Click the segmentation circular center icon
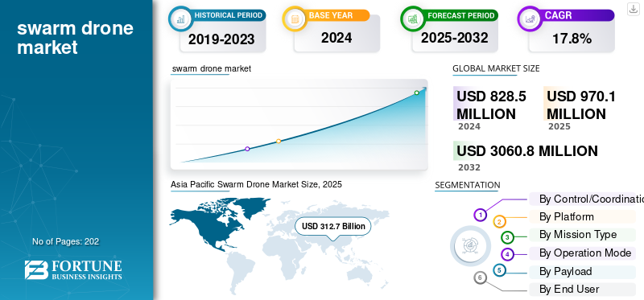This screenshot has height=300, width=644. pyautogui.click(x=470, y=246)
